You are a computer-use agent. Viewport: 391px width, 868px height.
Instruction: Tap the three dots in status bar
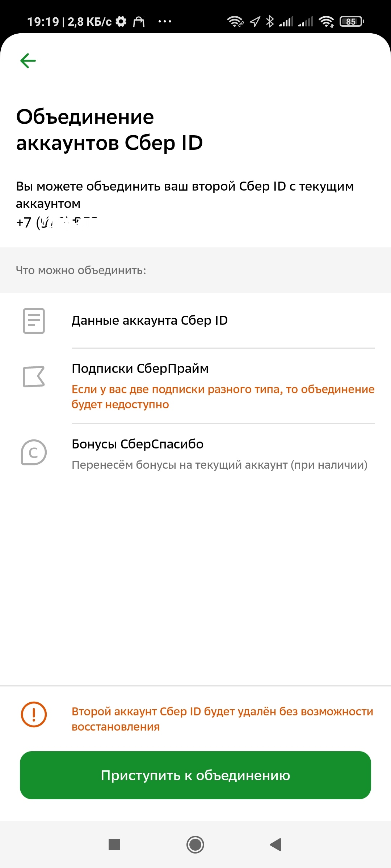[165, 22]
